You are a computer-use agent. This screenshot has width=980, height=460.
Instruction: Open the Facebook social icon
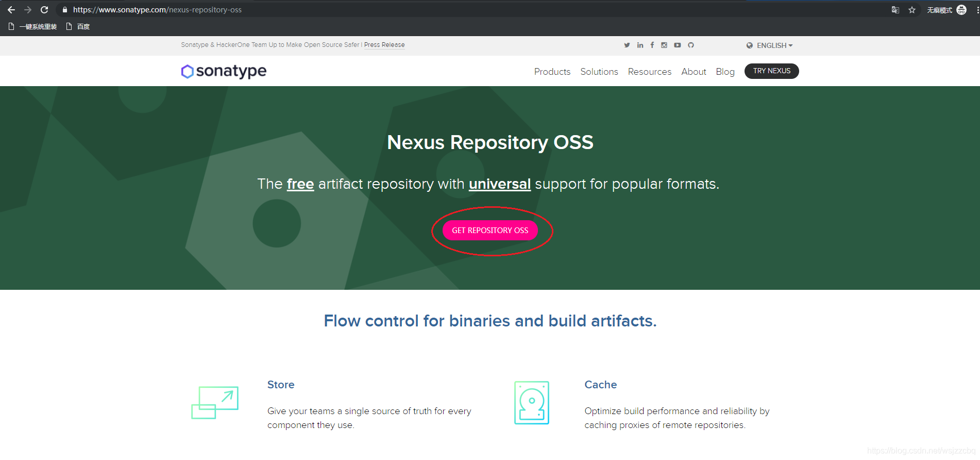click(652, 45)
